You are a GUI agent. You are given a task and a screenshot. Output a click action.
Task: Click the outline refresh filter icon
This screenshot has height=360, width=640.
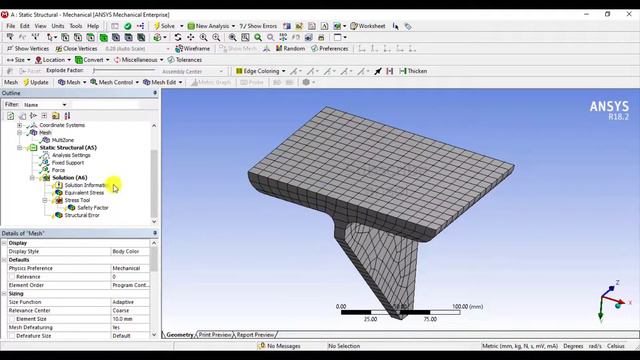[x=11, y=116]
